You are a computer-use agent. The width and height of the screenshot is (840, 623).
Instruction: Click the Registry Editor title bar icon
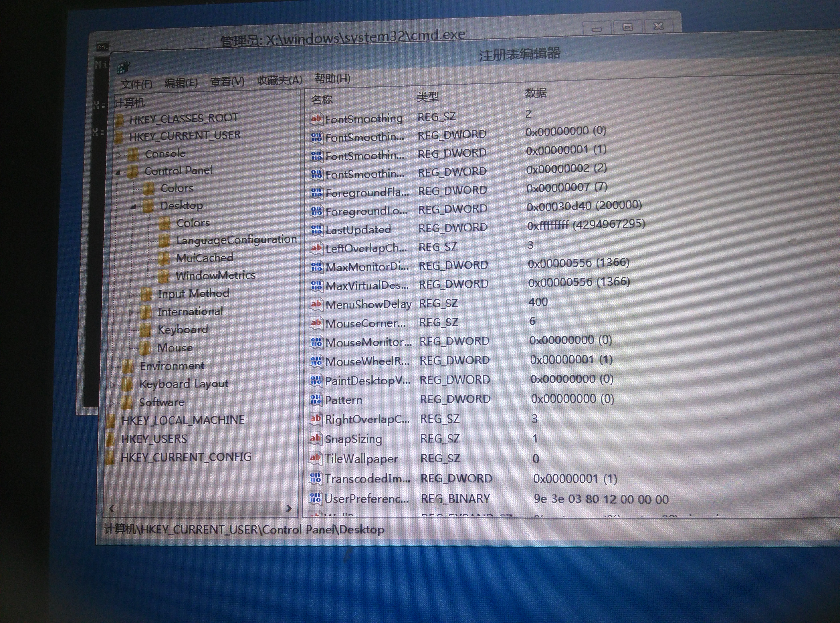tap(123, 68)
